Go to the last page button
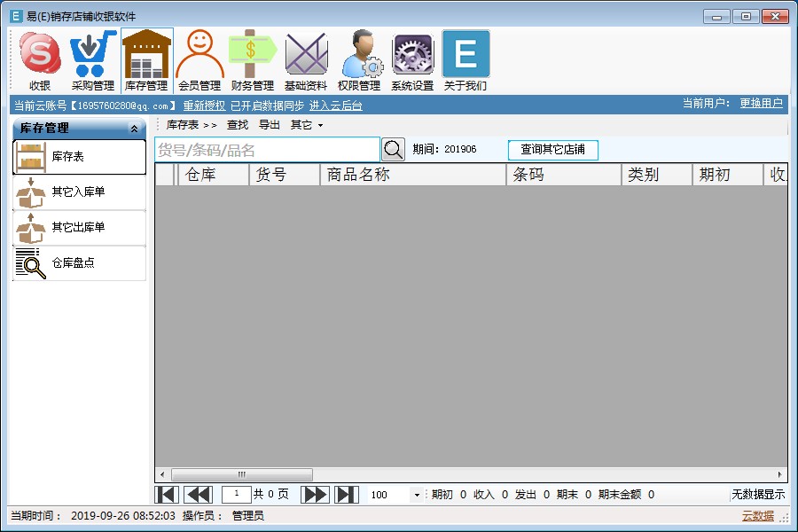This screenshot has height=532, width=798. click(x=346, y=495)
